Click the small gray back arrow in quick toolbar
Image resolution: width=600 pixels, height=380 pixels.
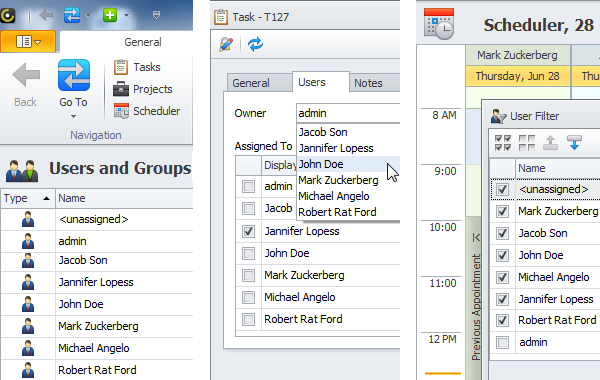[x=46, y=15]
